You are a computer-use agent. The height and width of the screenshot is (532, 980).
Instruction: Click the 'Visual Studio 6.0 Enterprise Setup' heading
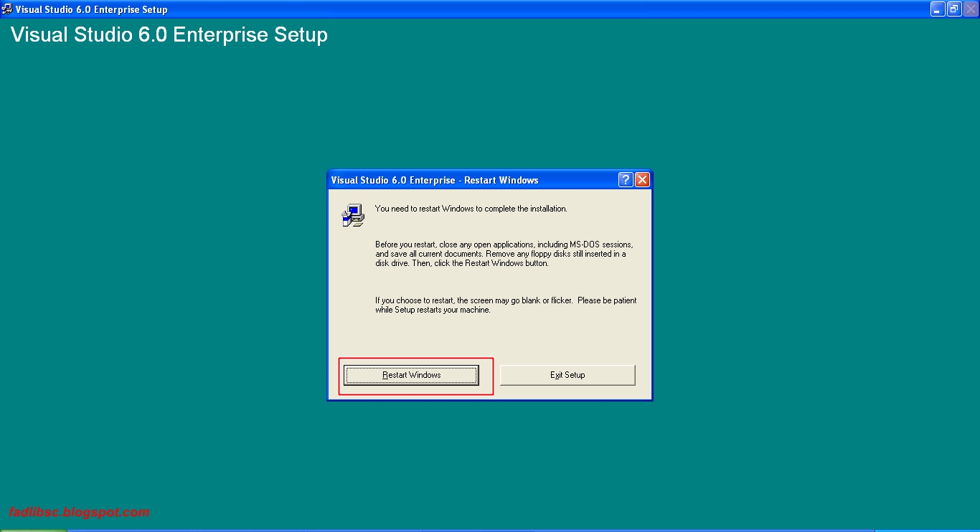click(x=169, y=35)
